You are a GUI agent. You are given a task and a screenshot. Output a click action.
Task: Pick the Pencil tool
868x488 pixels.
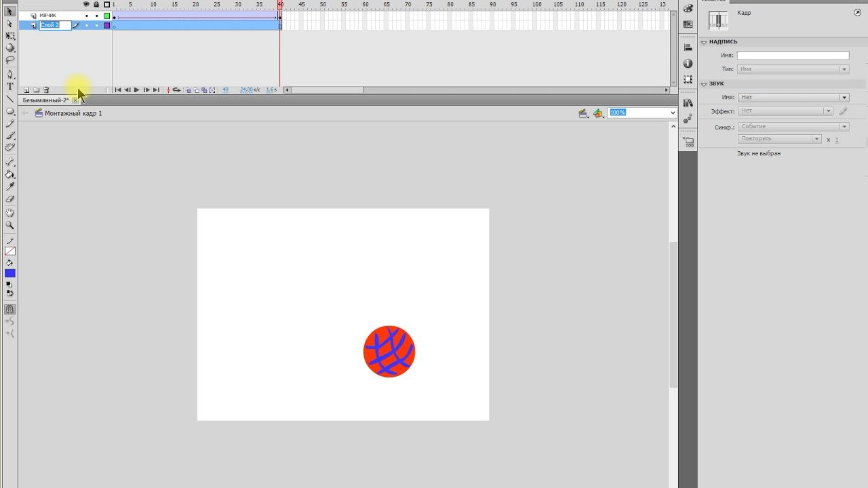pos(9,123)
